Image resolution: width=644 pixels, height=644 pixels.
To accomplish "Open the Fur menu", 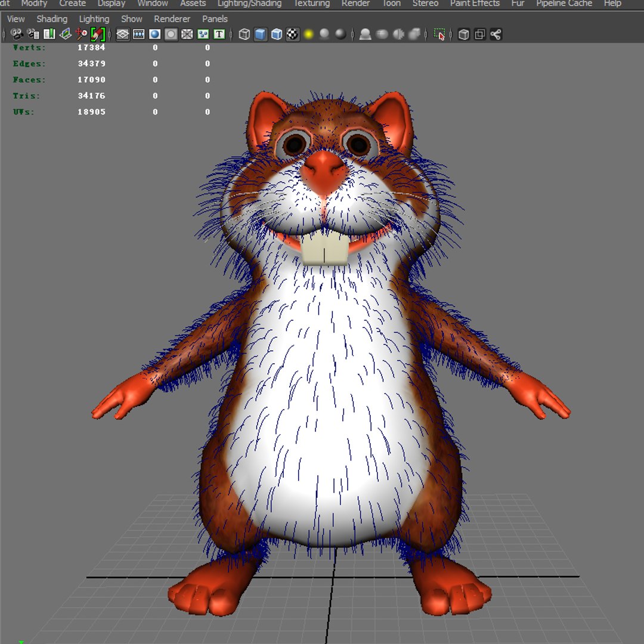I will [x=518, y=4].
